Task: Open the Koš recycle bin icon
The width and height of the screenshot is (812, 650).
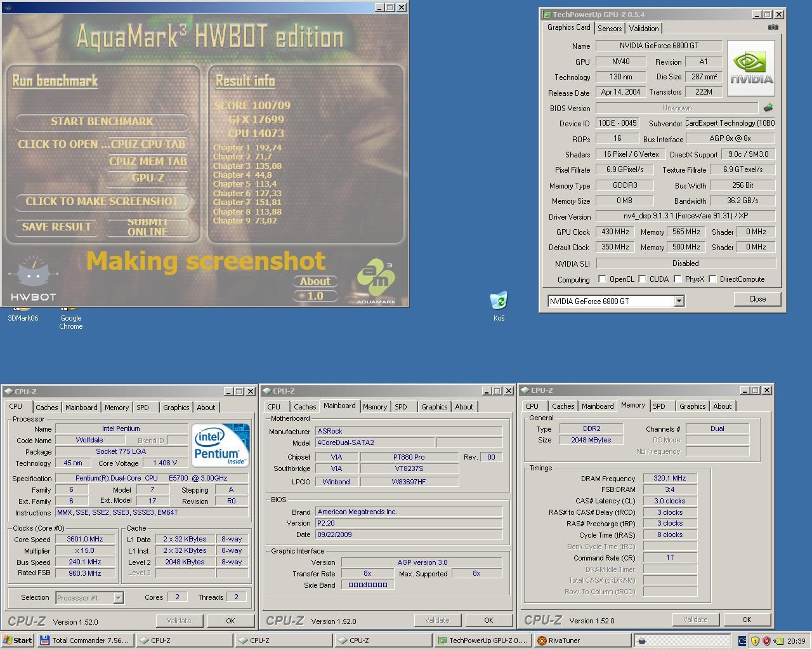Action: (x=499, y=306)
